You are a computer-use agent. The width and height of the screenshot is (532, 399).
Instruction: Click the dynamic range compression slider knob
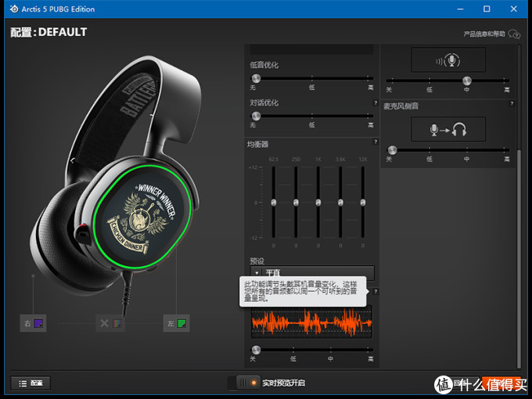[x=256, y=350]
